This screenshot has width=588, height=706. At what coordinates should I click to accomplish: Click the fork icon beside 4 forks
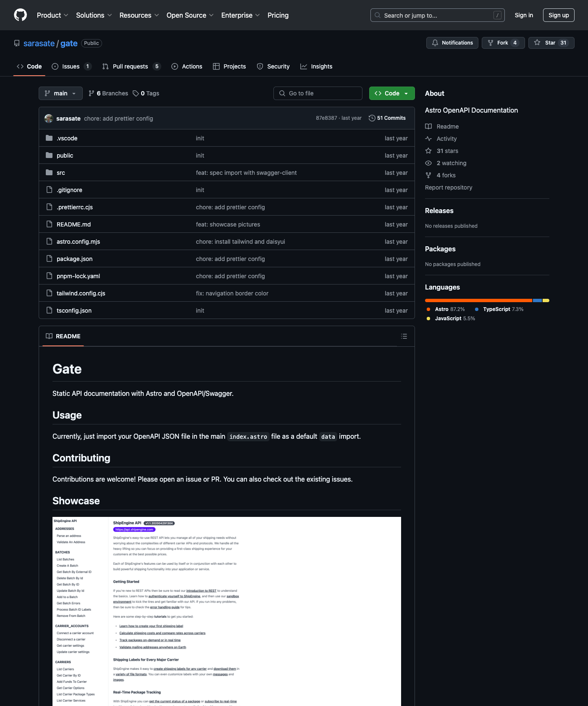click(428, 175)
